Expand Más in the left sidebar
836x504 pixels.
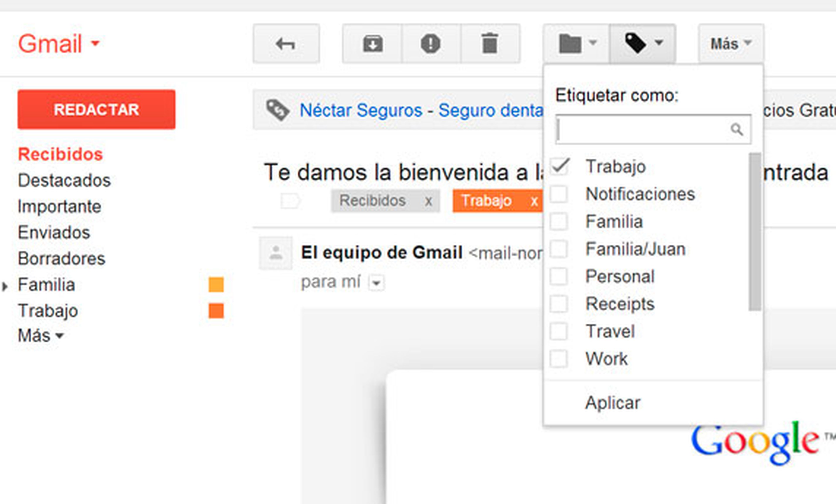tap(41, 336)
